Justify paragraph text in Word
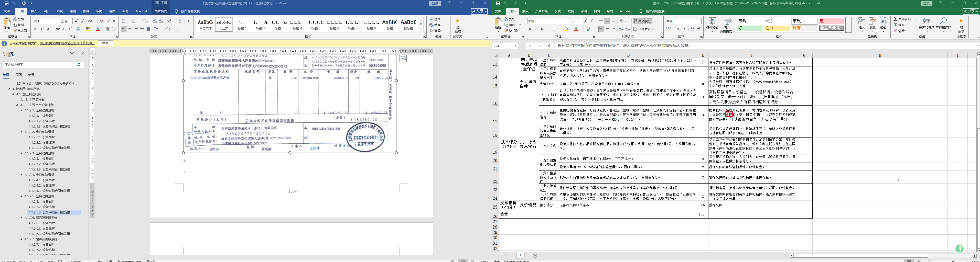This screenshot has width=980, height=262. click(142, 29)
